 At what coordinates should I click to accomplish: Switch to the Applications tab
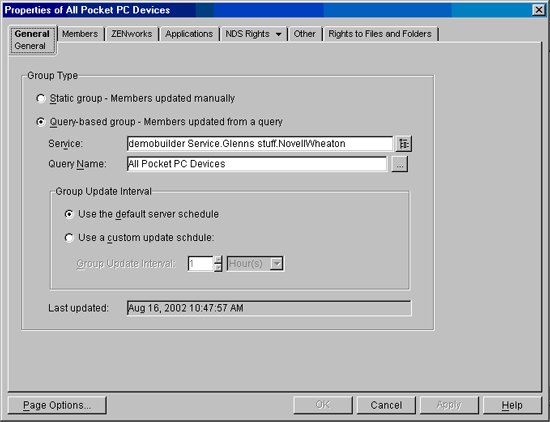[x=189, y=34]
